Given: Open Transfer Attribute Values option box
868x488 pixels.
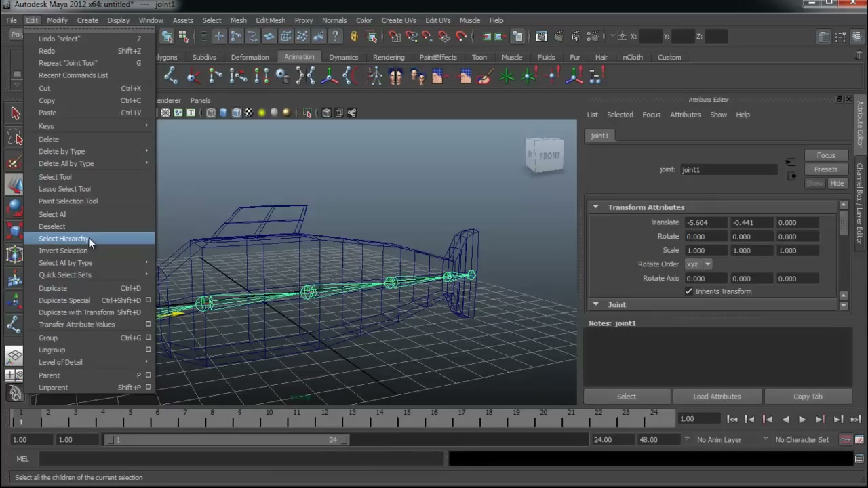Looking at the screenshot, I should coord(148,325).
